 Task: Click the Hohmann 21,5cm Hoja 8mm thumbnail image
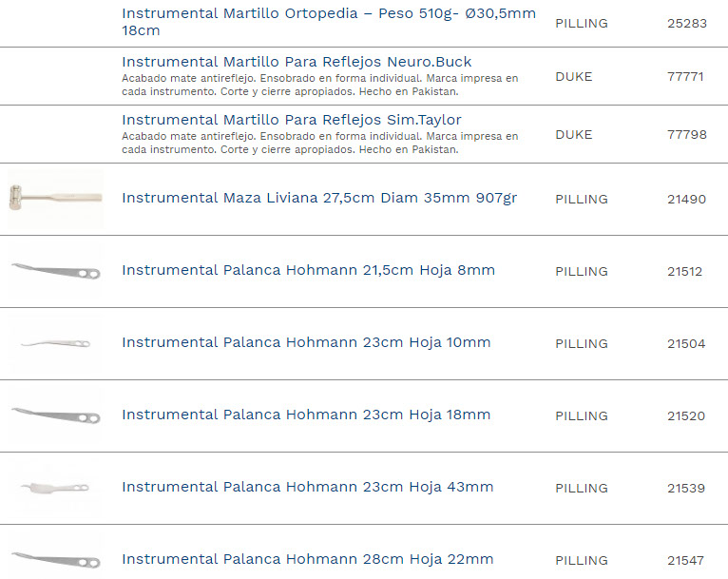55,272
